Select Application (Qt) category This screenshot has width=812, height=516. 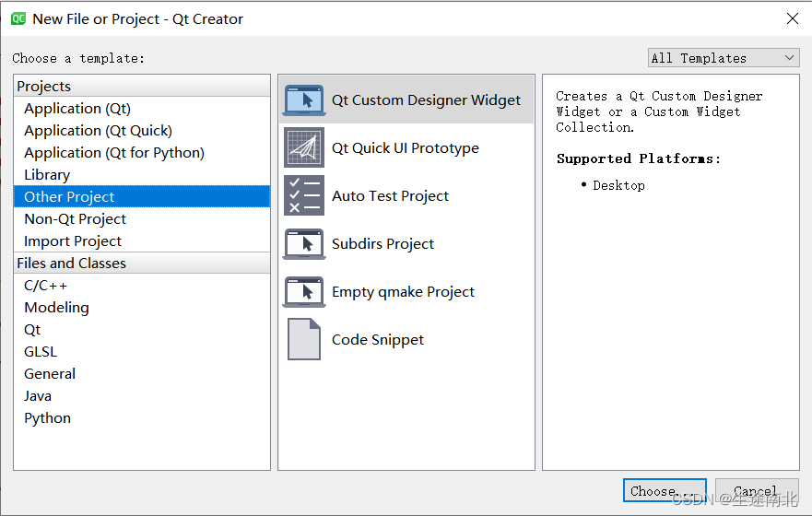pyautogui.click(x=142, y=108)
